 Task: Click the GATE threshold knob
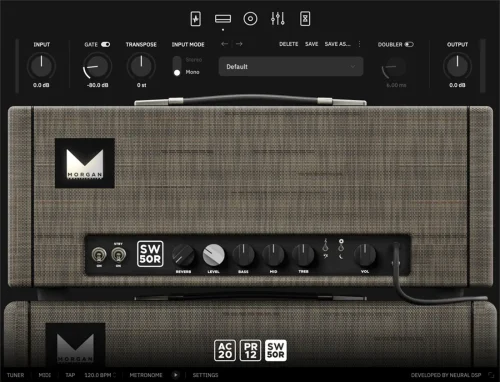pos(97,66)
